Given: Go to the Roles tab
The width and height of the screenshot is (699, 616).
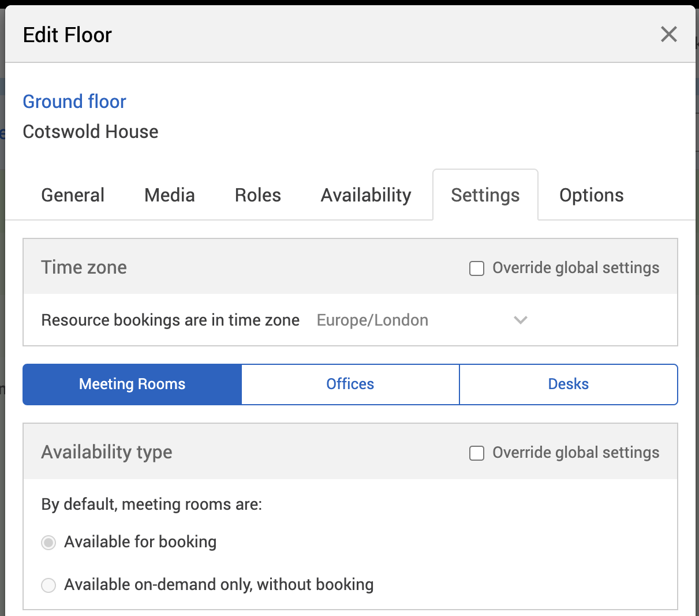Looking at the screenshot, I should [x=257, y=195].
